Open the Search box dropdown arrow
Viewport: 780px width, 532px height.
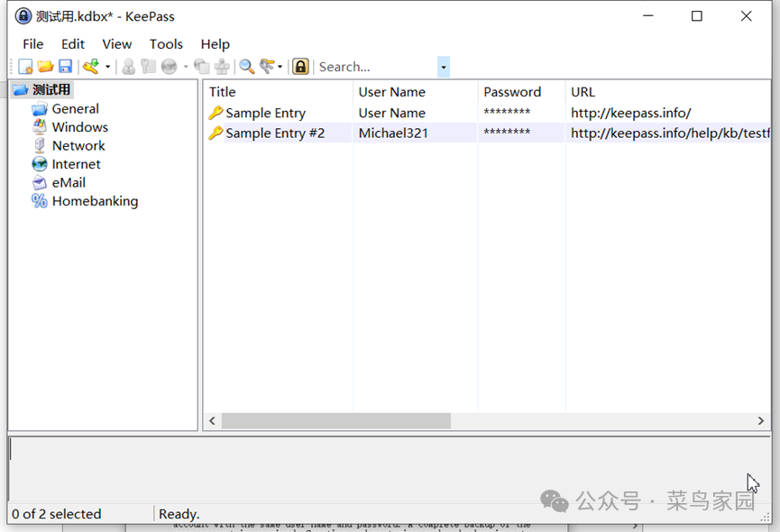click(x=444, y=67)
